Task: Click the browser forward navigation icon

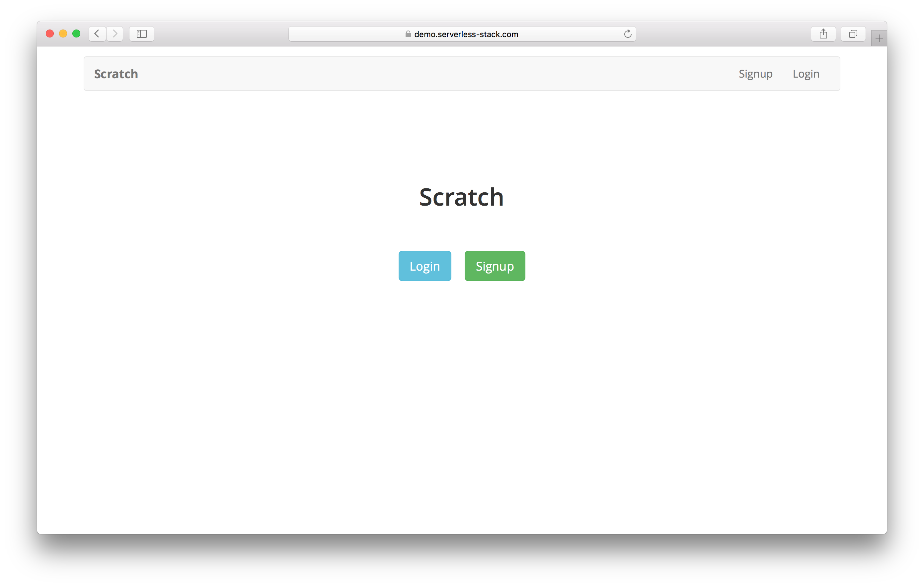Action: coord(116,33)
